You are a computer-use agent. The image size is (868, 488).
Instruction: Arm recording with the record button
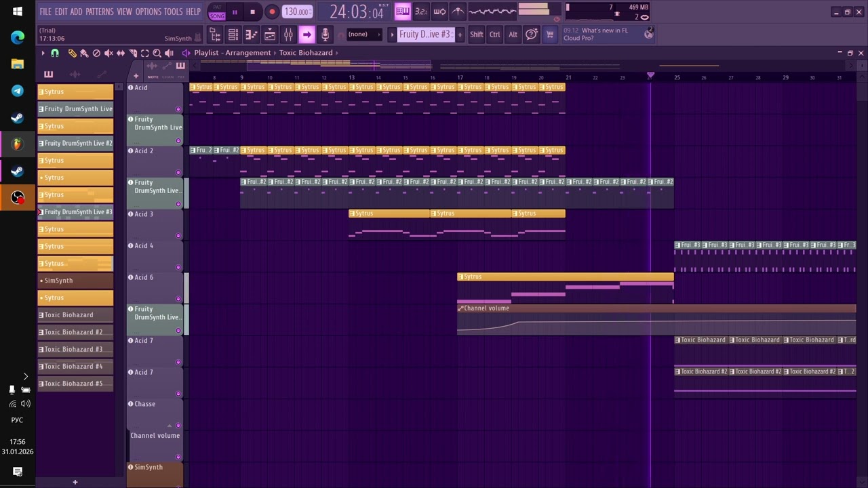(271, 12)
